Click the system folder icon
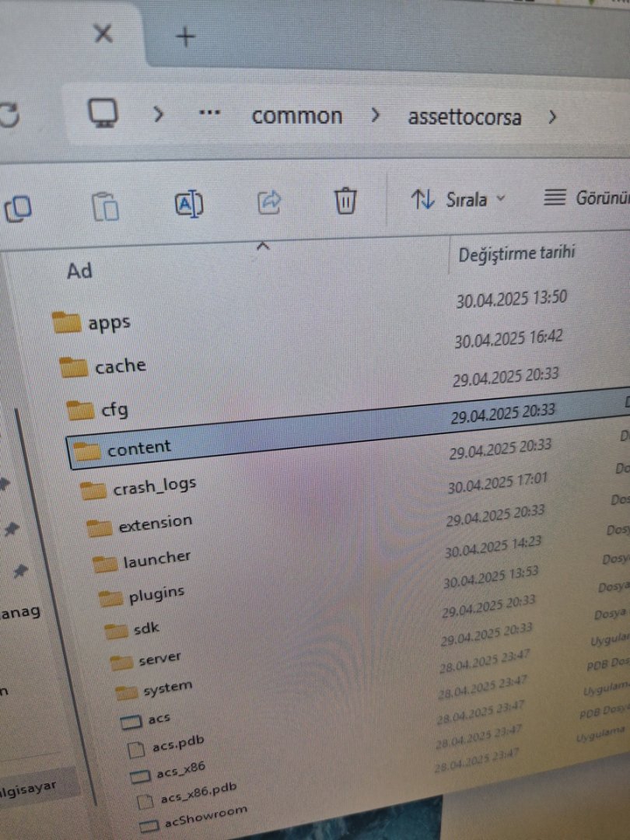Screen dimensions: 630x840 pyautogui.click(x=127, y=693)
